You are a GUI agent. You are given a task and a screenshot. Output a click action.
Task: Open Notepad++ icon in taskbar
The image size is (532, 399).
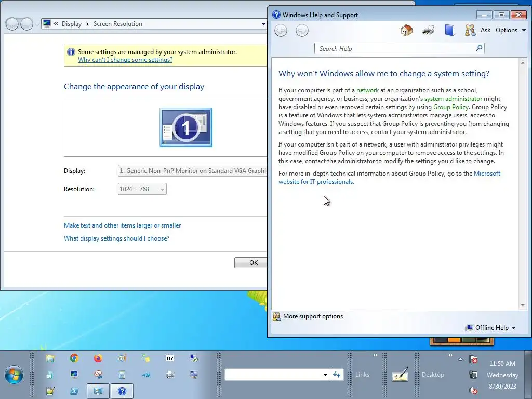(50, 391)
